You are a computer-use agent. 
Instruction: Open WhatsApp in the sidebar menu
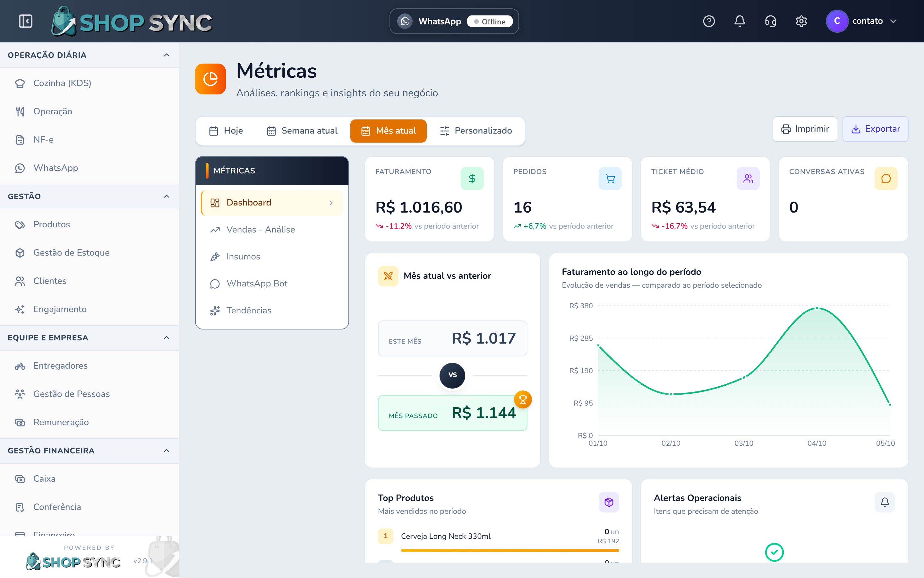tap(89, 168)
